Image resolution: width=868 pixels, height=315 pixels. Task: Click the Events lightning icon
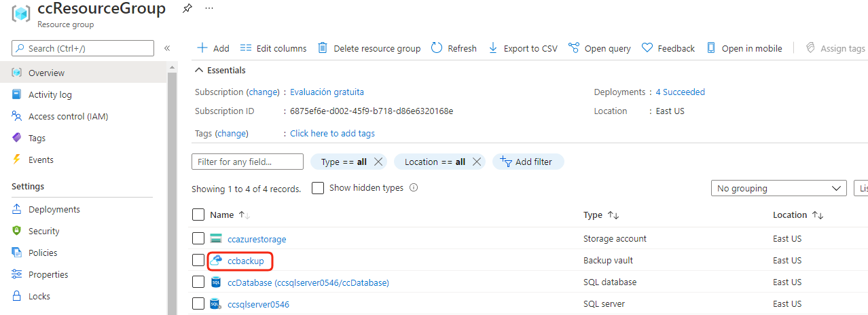pos(17,160)
